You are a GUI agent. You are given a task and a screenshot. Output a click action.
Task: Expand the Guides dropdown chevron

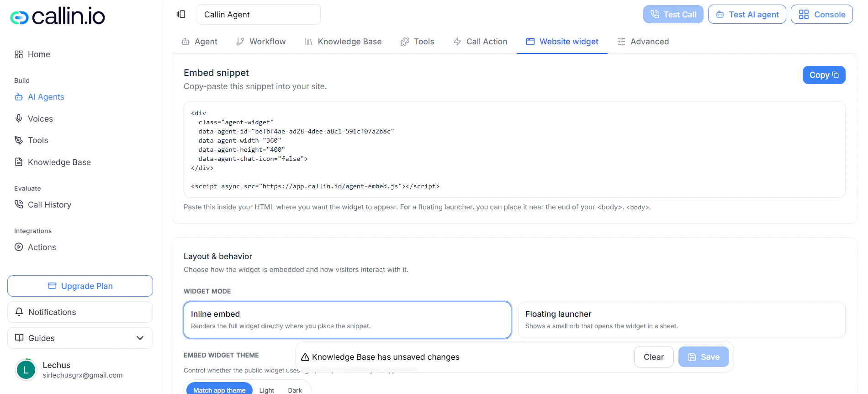pyautogui.click(x=140, y=338)
